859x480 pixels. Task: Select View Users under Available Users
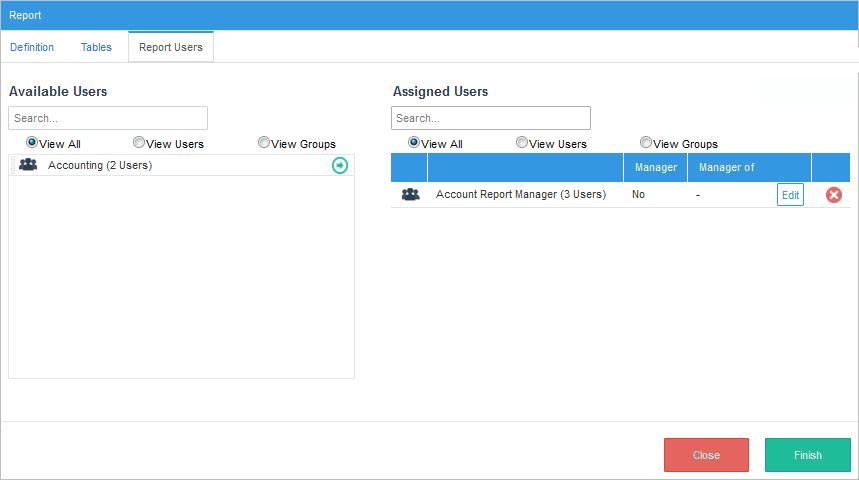tap(139, 143)
